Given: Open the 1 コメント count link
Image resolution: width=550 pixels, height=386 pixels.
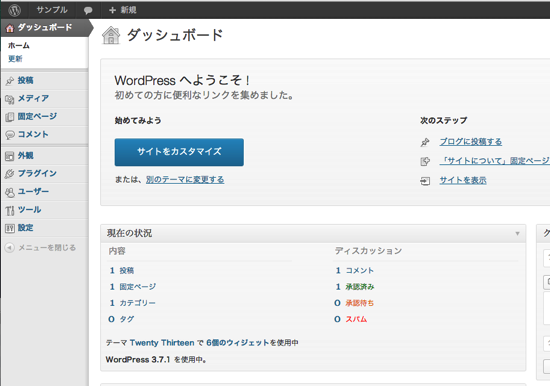Looking at the screenshot, I should 354,271.
